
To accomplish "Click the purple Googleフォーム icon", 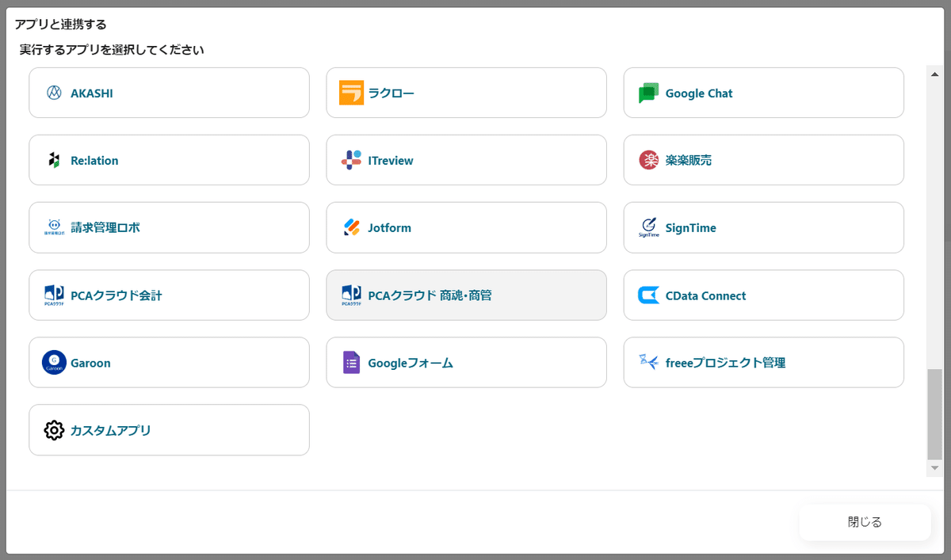I will click(x=351, y=362).
